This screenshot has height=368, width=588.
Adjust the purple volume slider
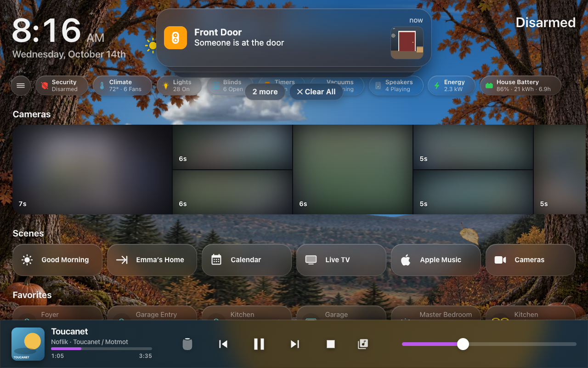489,344
